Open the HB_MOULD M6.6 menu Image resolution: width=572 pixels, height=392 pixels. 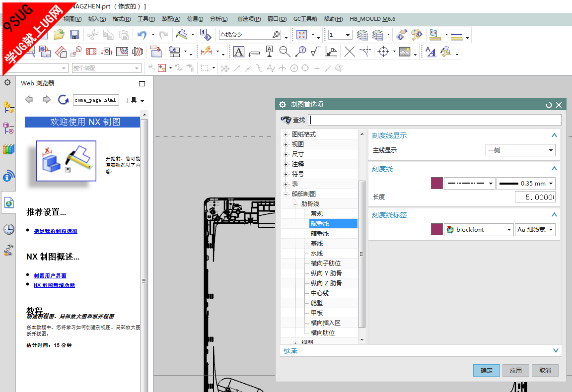coord(372,19)
